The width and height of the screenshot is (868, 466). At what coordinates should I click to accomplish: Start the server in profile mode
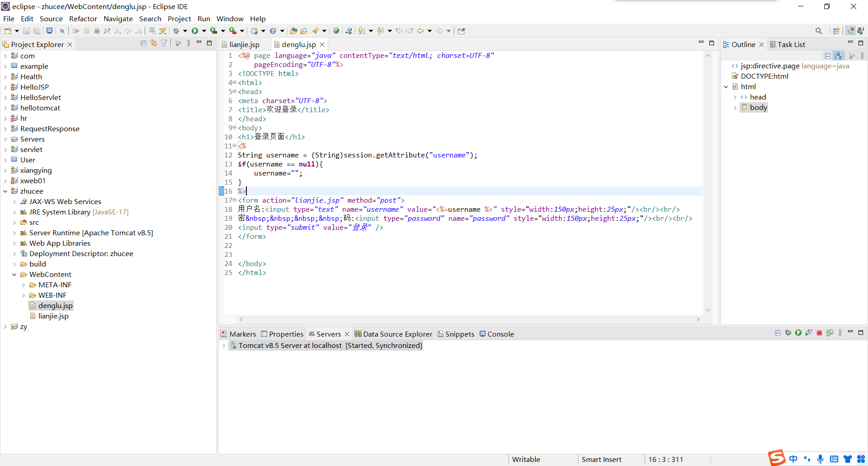[809, 333]
